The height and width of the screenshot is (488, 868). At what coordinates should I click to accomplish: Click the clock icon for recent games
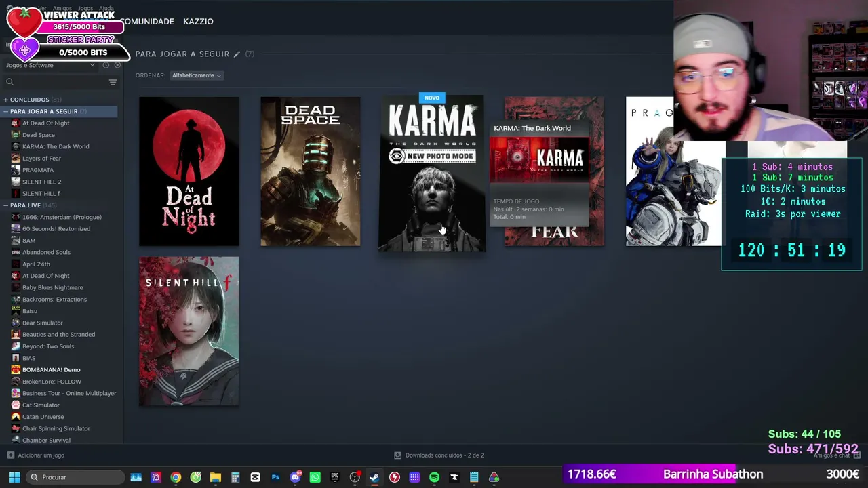pyautogui.click(x=106, y=65)
